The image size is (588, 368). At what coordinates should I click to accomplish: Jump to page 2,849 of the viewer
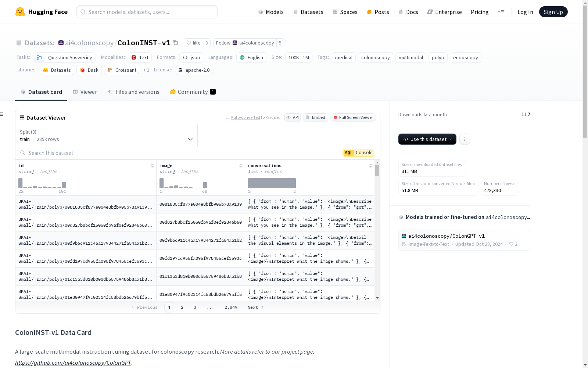[231, 307]
